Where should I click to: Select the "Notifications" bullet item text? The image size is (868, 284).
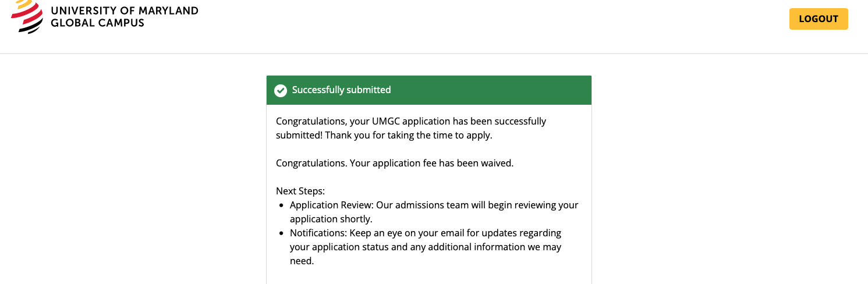pos(426,247)
